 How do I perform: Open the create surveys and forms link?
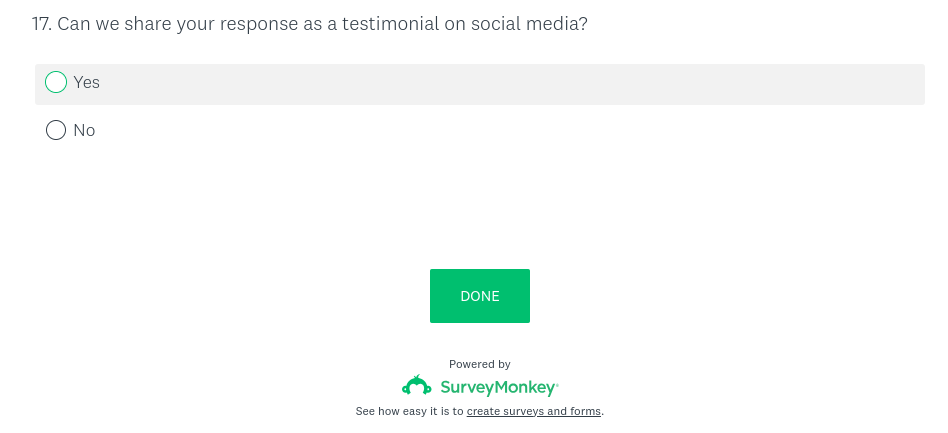(534, 411)
